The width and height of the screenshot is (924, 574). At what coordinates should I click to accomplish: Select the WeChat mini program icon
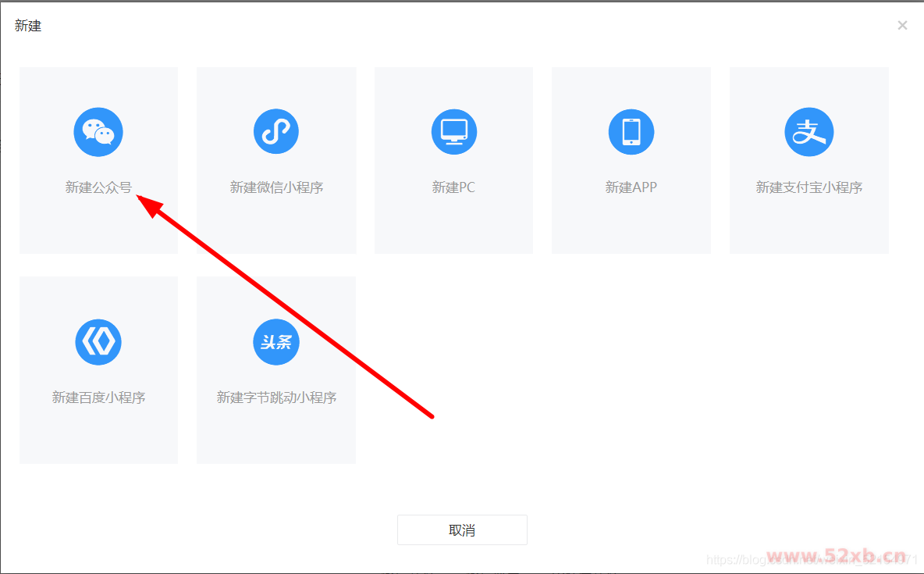276,132
